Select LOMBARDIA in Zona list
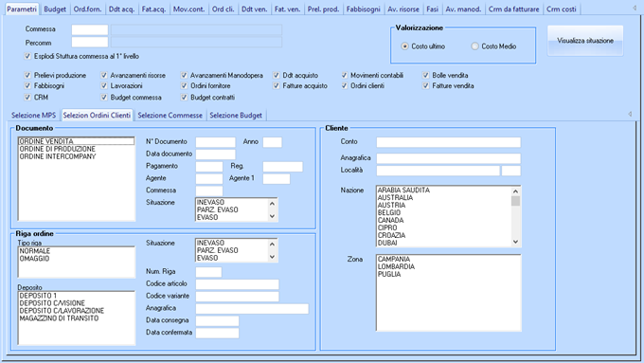Viewport: 644px width, 363px height. coord(449,266)
